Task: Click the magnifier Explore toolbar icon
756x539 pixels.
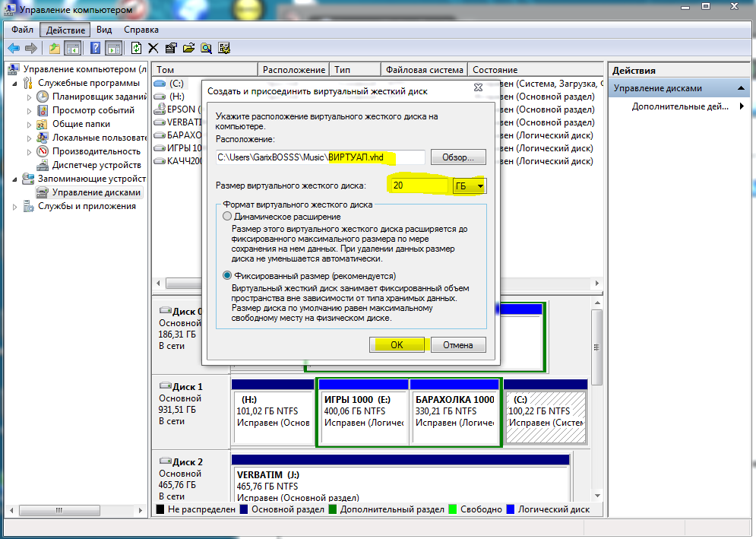Action: (x=207, y=48)
